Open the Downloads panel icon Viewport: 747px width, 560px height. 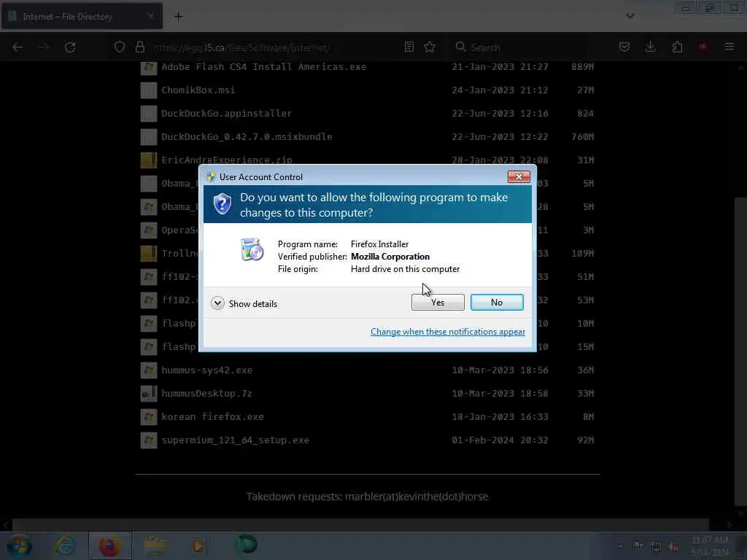[650, 47]
